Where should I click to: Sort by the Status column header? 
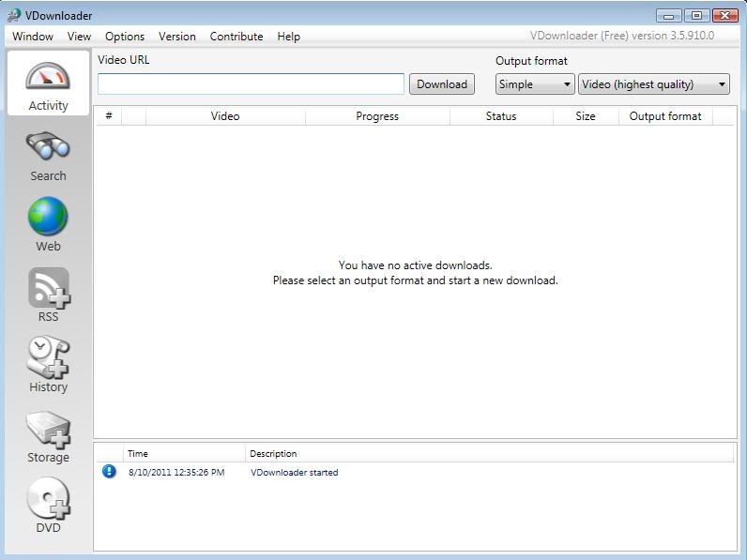coord(501,116)
